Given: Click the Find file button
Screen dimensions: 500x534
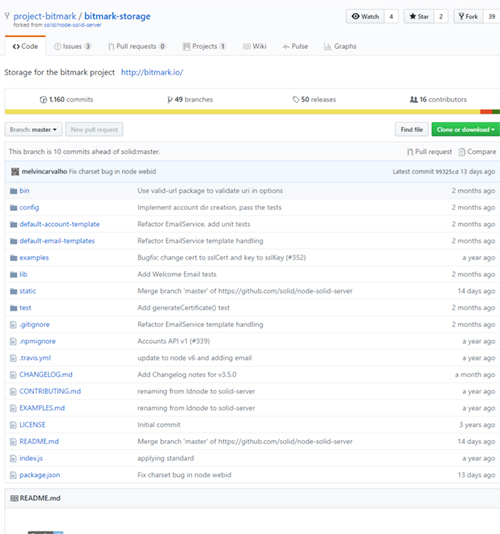Looking at the screenshot, I should pyautogui.click(x=412, y=129).
